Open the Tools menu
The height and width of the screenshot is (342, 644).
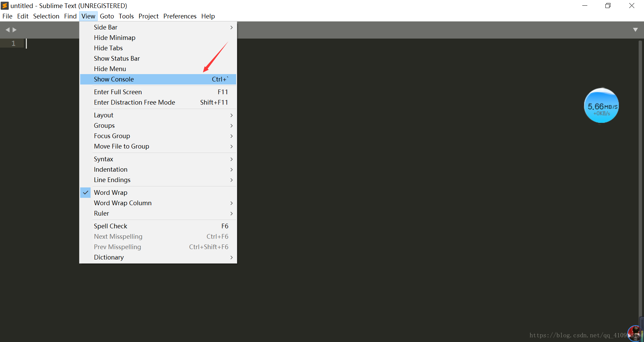[126, 16]
